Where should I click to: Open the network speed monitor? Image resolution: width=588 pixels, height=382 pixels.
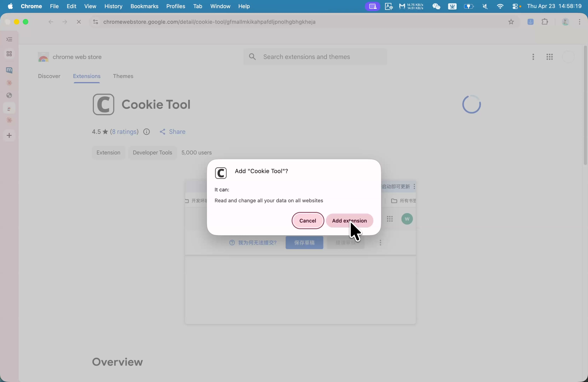point(411,7)
